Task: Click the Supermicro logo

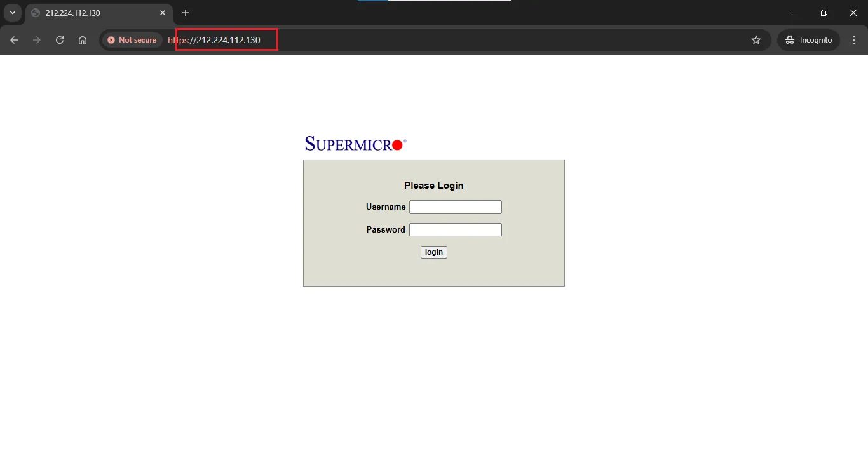Action: pos(355,144)
